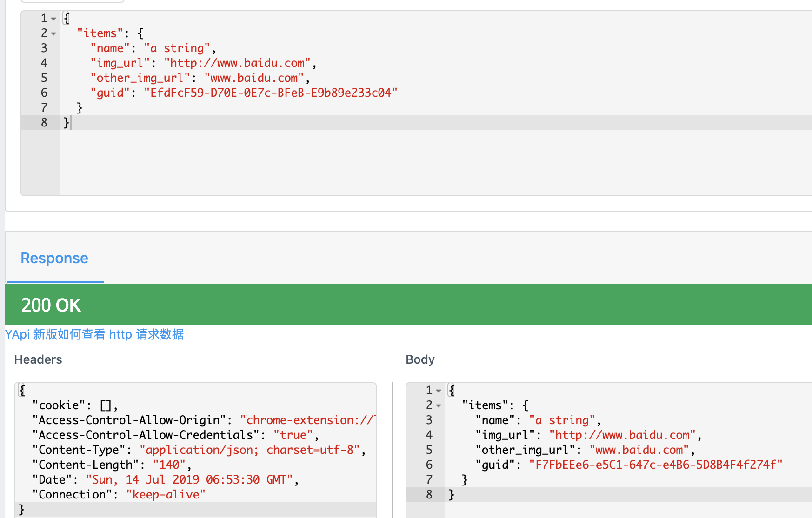Viewport: 812px width, 518px height.
Task: Click line number 6 beside the guid field
Action: coord(44,93)
